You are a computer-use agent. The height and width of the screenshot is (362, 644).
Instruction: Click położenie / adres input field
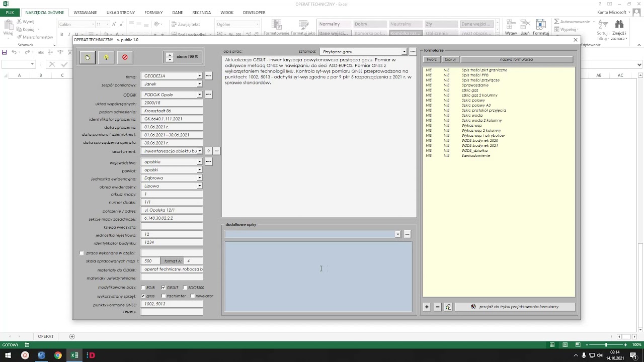tap(172, 210)
